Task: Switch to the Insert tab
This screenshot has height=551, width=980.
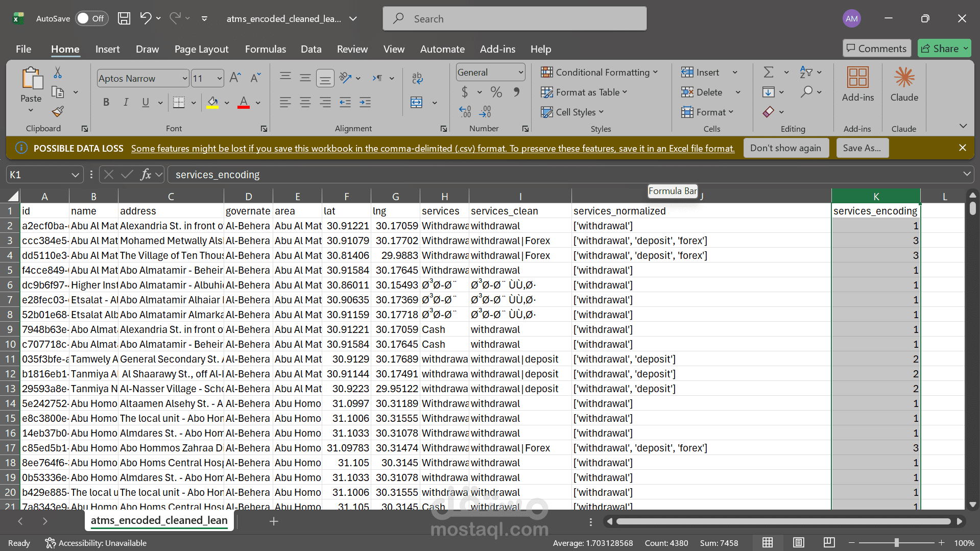Action: point(107,49)
